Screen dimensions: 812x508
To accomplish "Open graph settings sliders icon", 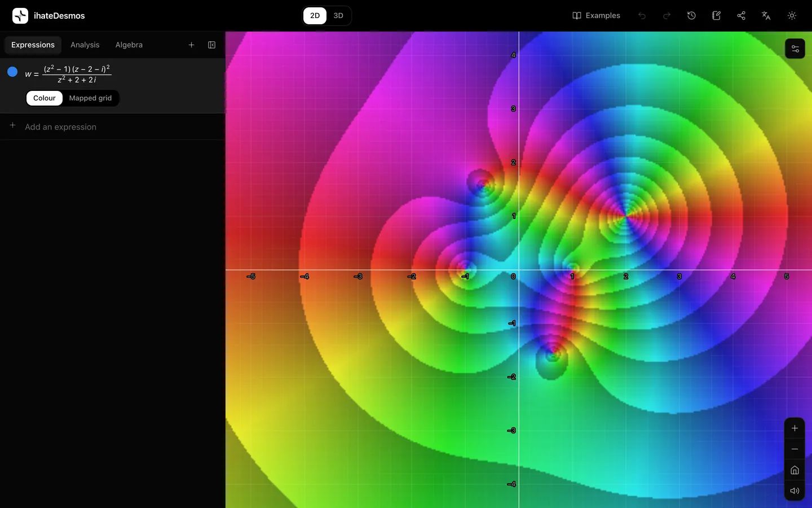I will pyautogui.click(x=795, y=49).
